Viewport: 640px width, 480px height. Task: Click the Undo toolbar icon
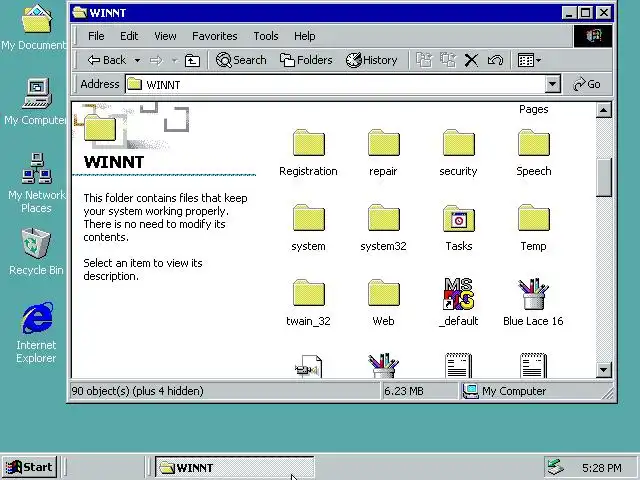[495, 60]
